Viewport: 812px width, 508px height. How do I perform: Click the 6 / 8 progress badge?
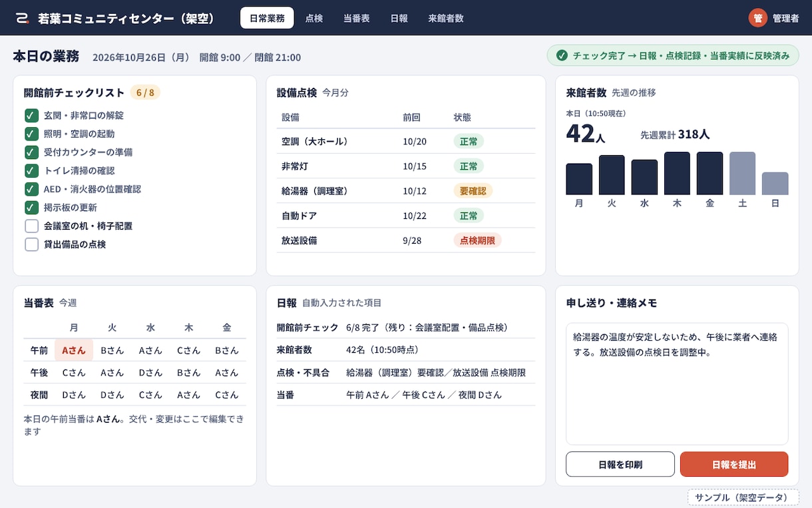[145, 93]
